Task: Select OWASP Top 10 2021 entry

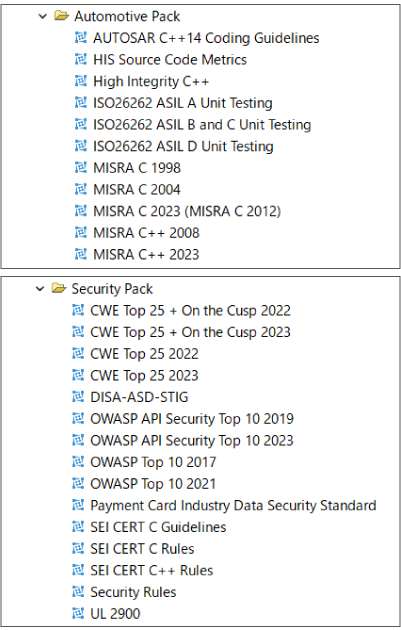Action: (x=153, y=484)
